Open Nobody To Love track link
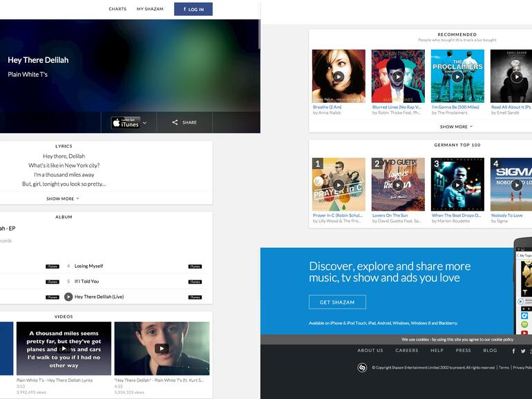The height and width of the screenshot is (399, 532). pos(507,215)
